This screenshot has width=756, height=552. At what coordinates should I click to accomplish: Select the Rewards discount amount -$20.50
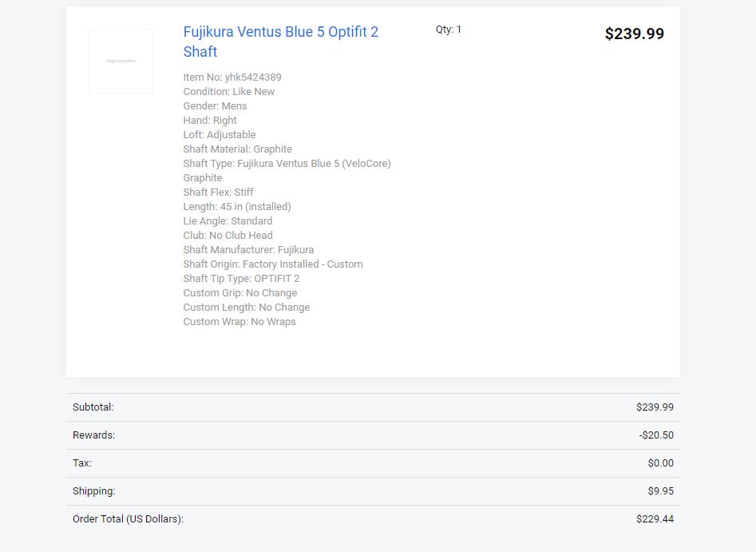pyautogui.click(x=656, y=435)
